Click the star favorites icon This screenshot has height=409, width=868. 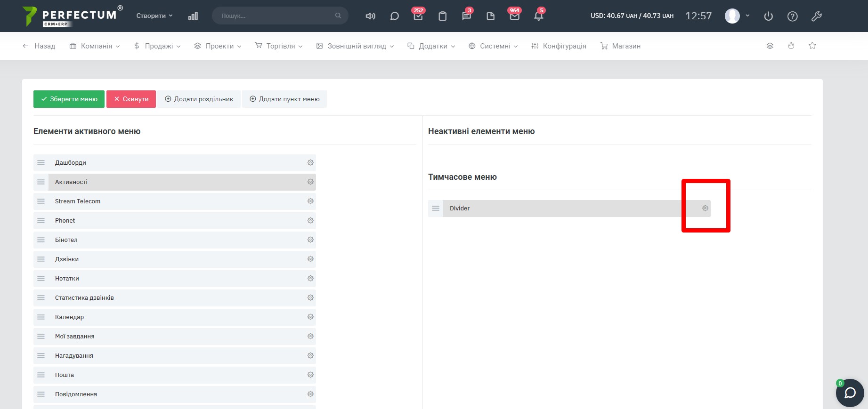coord(812,46)
